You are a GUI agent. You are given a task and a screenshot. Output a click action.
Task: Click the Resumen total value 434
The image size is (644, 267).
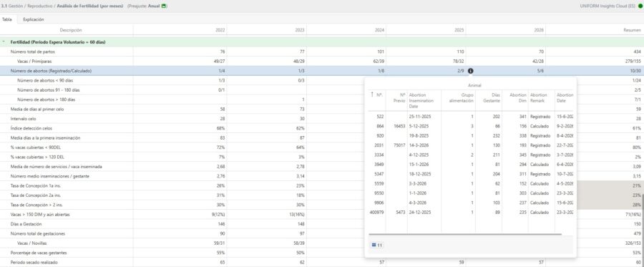click(x=637, y=52)
